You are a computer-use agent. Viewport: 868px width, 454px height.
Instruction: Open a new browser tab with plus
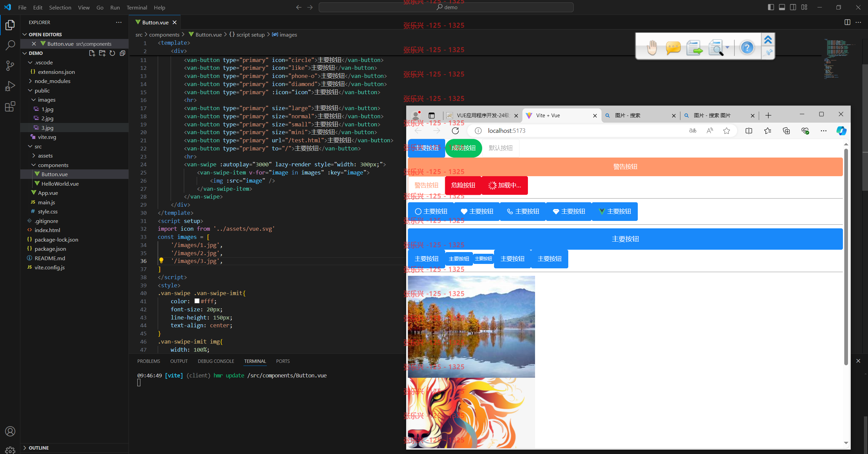[x=768, y=116]
